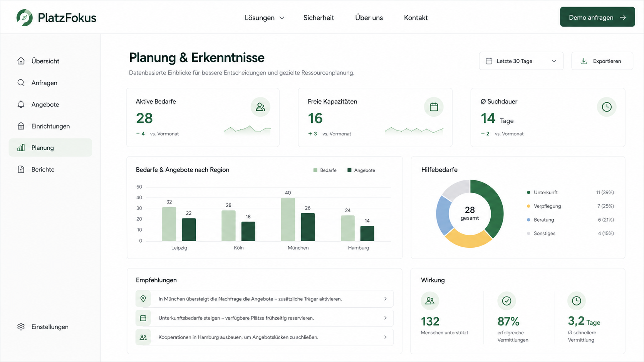Click the magnifier icon beside Anfragen
The height and width of the screenshot is (362, 644).
pyautogui.click(x=21, y=83)
